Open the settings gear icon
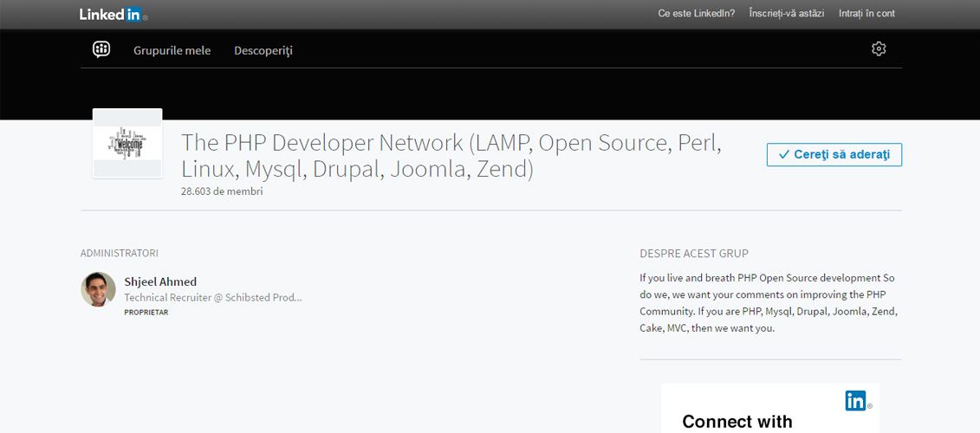Screen dimensions: 980x433 (879, 48)
